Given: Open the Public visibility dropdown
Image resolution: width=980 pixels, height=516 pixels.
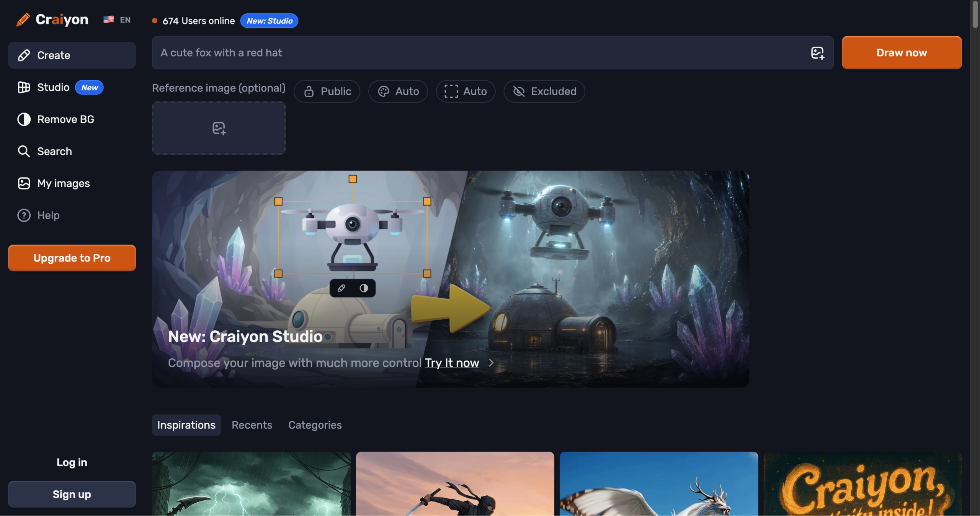Looking at the screenshot, I should (327, 91).
